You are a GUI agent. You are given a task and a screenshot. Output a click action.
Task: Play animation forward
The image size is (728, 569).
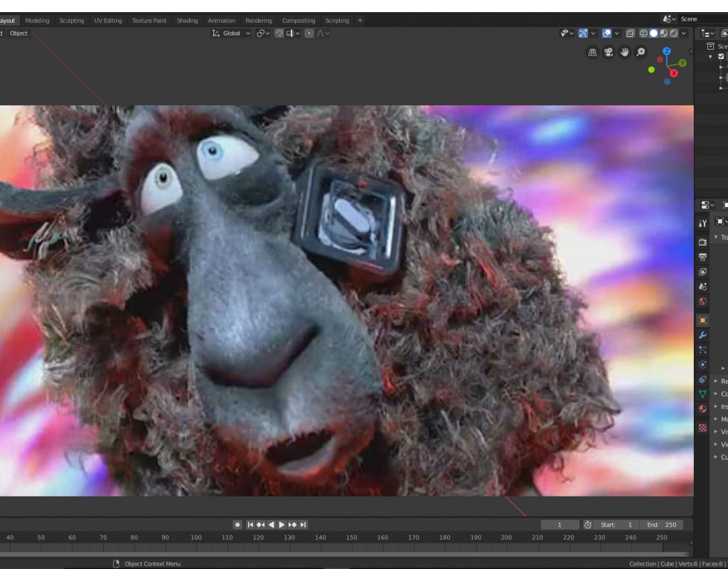click(x=282, y=524)
